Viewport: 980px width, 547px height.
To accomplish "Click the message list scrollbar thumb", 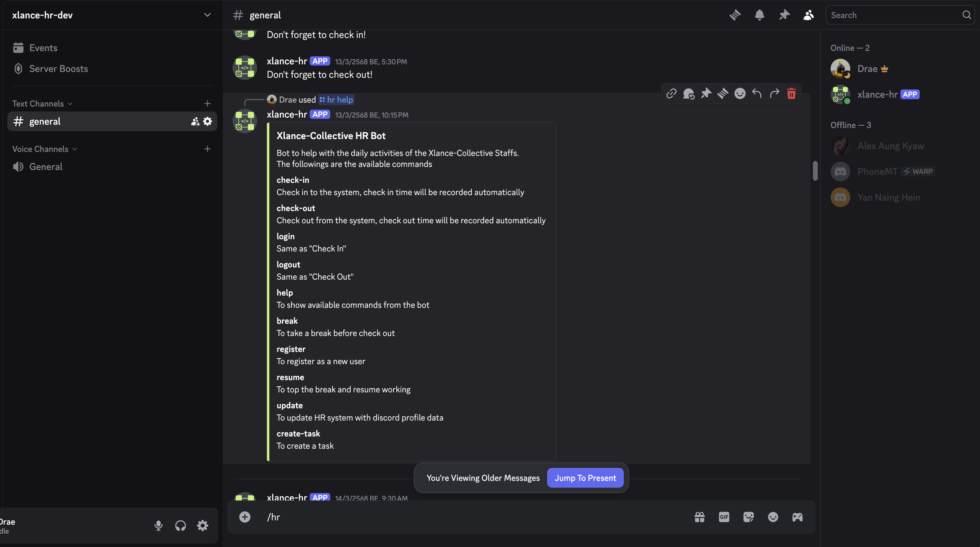I will coord(815,171).
